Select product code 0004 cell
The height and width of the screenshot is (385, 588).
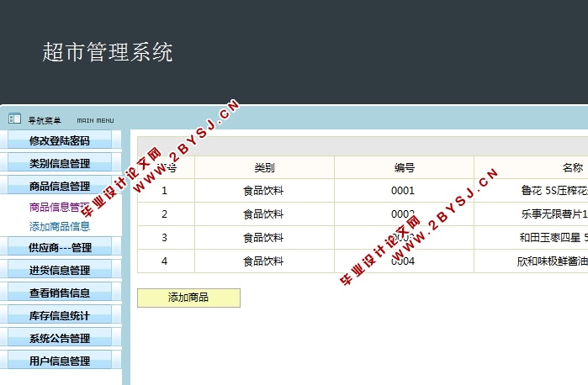pyautogui.click(x=405, y=261)
